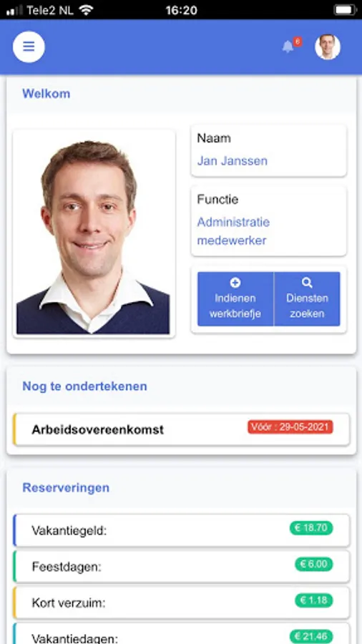Screen dimensions: 362x644
Task: Open the hamburger navigation menu
Action: (29, 47)
